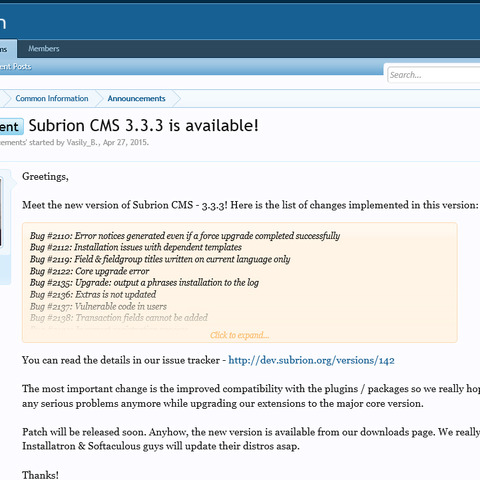Click 'Bug #2138: Transaction fields' line
The width and height of the screenshot is (480, 480).
pyautogui.click(x=119, y=318)
